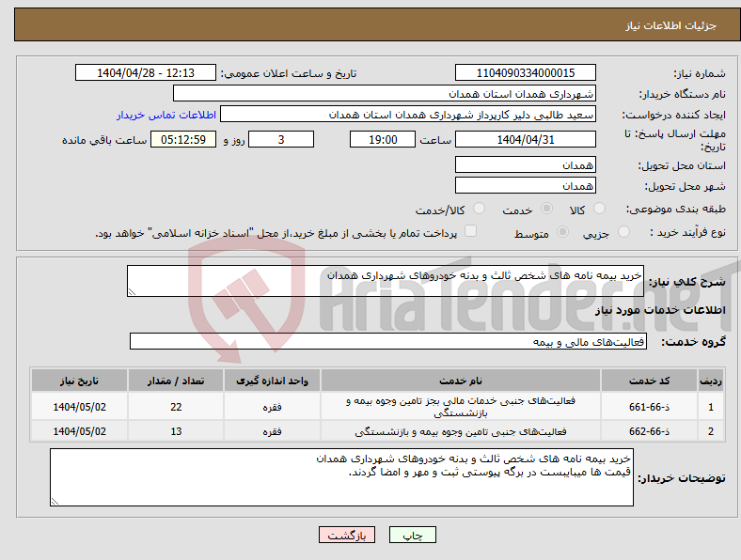Choose the کالا/خدمت radio option
This screenshot has width=741, height=560.
[x=479, y=210]
